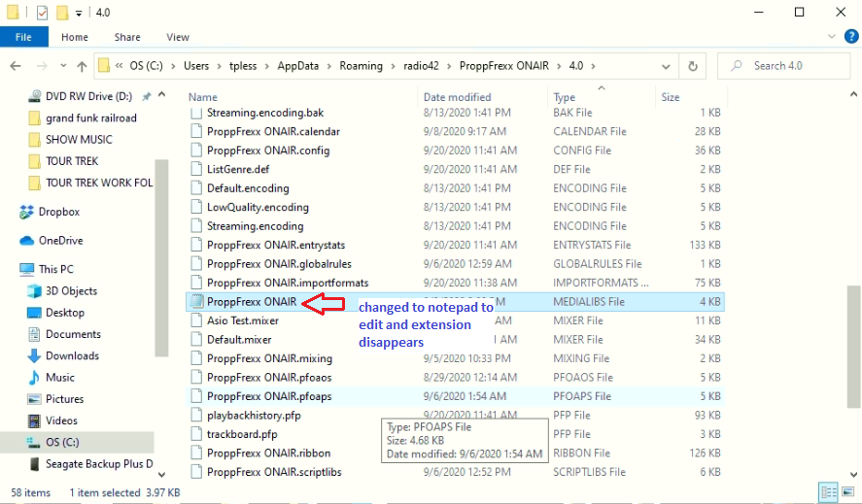Select OneDrive in navigation pane
862x504 pixels.
(60, 241)
